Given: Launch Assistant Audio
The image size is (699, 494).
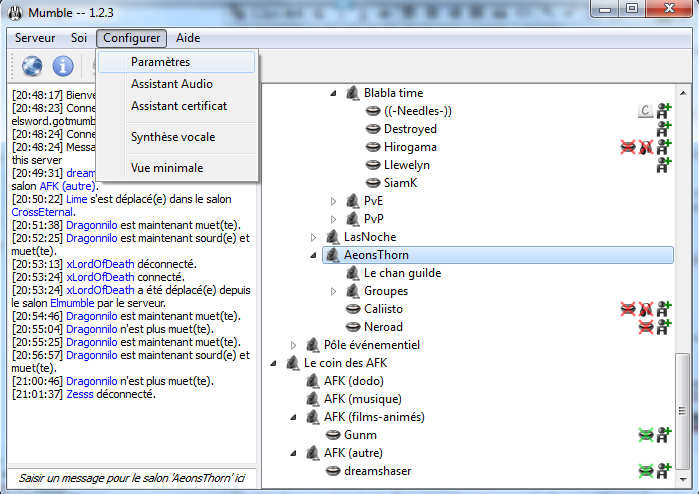Looking at the screenshot, I should tap(177, 84).
